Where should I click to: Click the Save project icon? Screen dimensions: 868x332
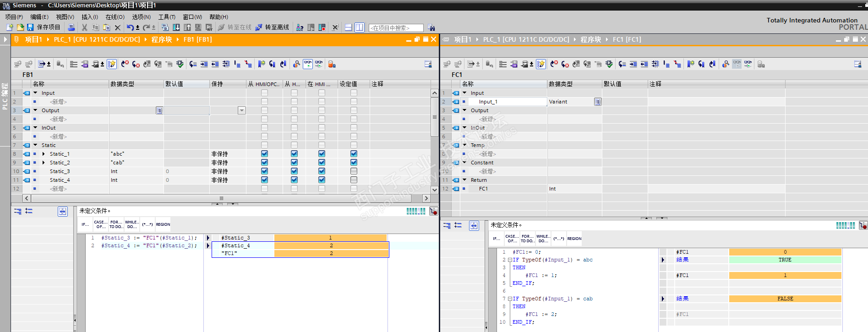tap(30, 27)
